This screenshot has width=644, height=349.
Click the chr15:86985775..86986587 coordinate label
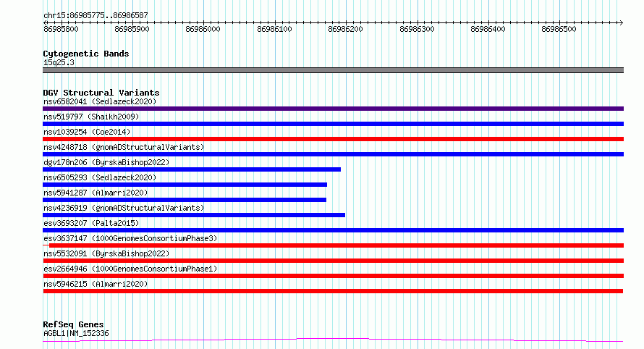tap(96, 16)
